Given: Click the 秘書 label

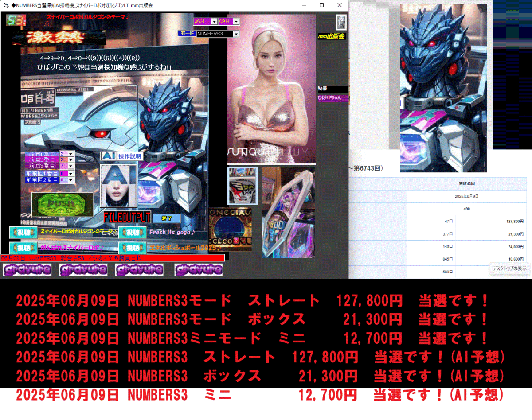Looking at the screenshot, I should [x=332, y=89].
